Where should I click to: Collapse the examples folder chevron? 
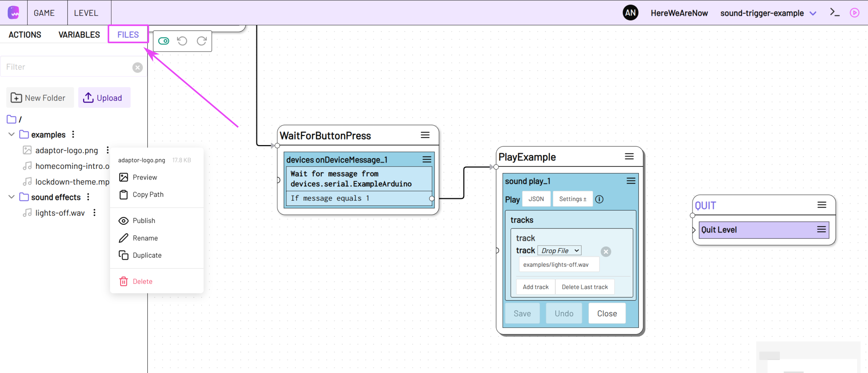click(11, 134)
